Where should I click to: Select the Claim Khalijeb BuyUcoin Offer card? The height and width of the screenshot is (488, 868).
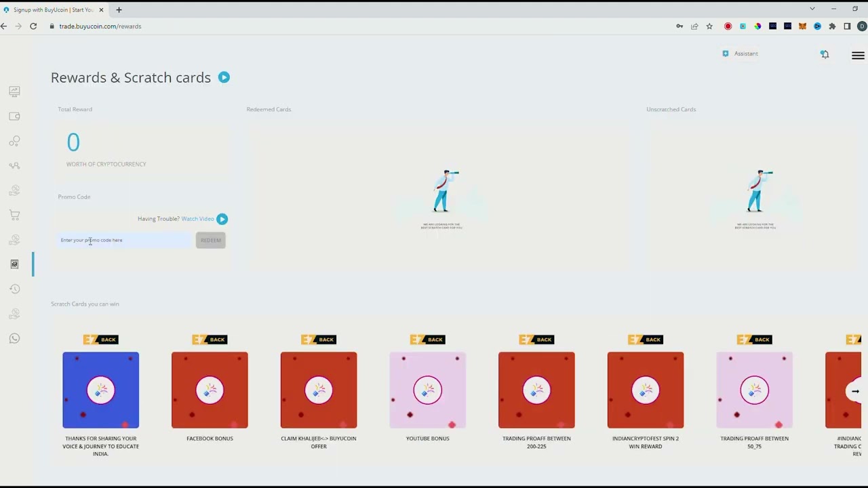coord(319,390)
